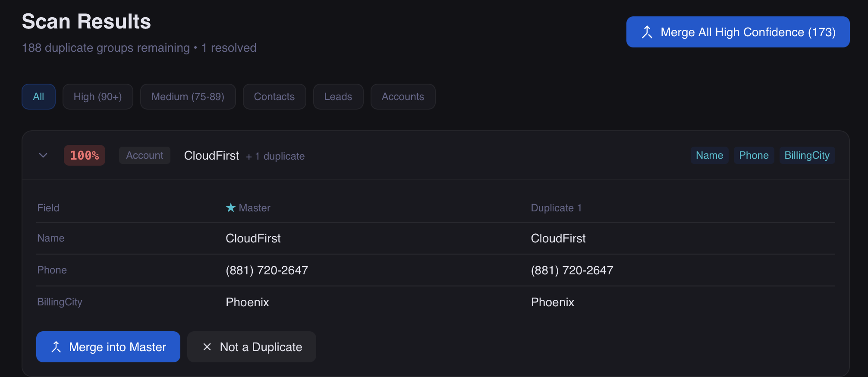Click the merge arrow icon beside Merge into Master

click(x=56, y=347)
